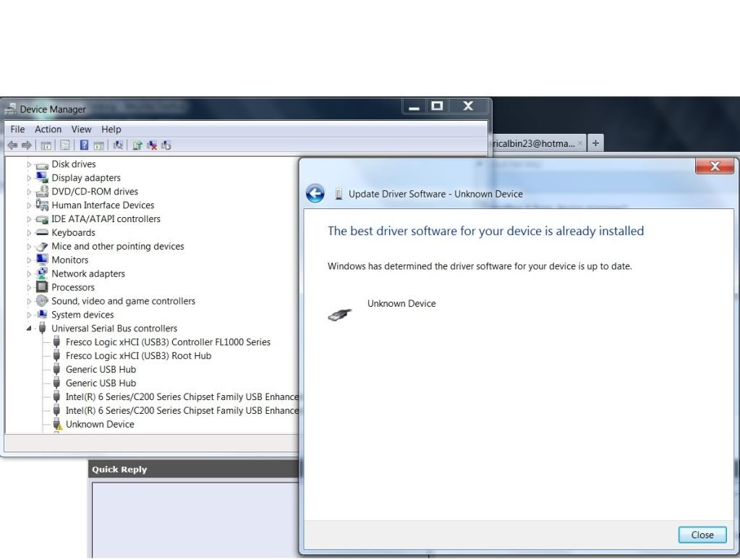Image resolution: width=740 pixels, height=560 pixels.
Task: Click the Disable device toolbar icon
Action: tap(166, 145)
